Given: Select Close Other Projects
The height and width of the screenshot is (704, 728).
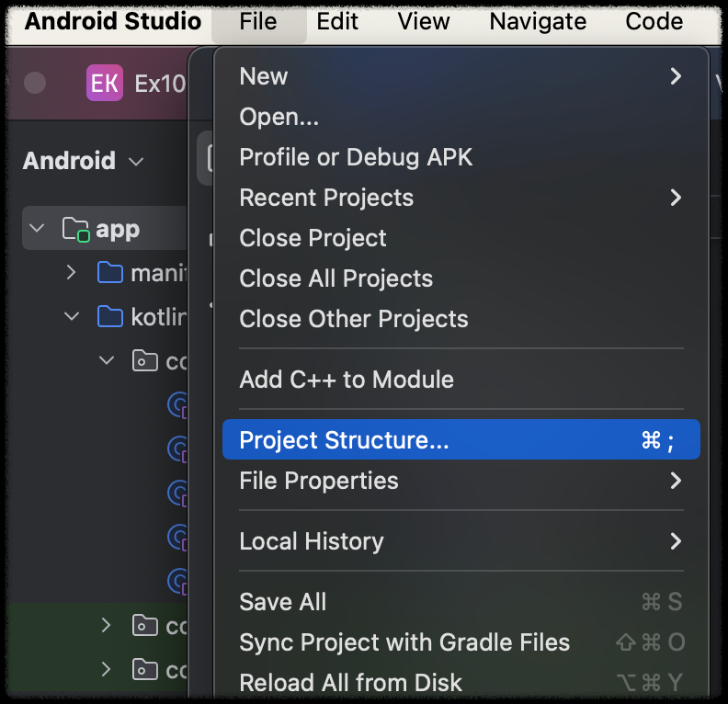Looking at the screenshot, I should tap(461, 318).
